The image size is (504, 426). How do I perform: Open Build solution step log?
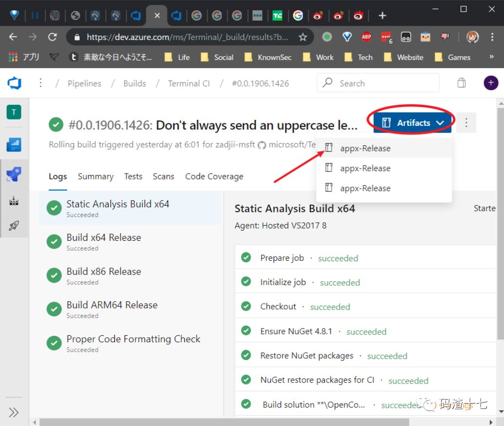(365, 404)
